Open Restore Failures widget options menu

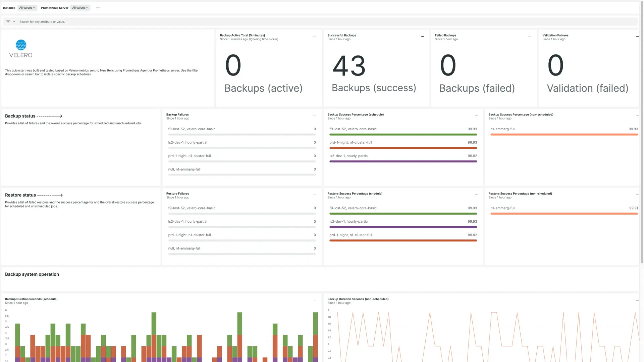(315, 195)
